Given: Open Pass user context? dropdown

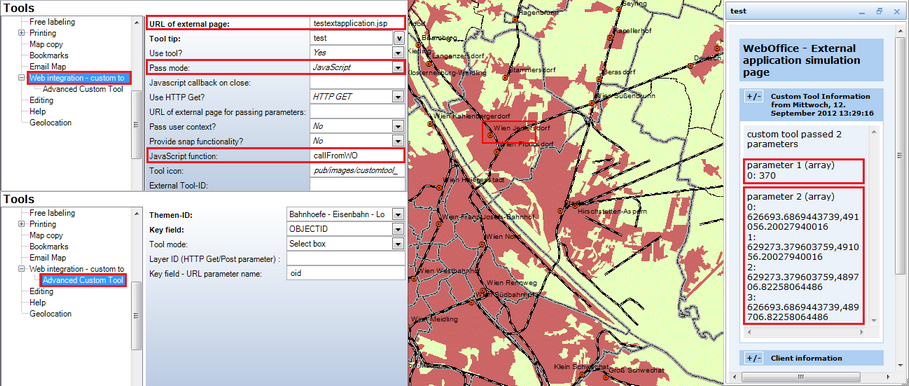Looking at the screenshot, I should pos(398,126).
